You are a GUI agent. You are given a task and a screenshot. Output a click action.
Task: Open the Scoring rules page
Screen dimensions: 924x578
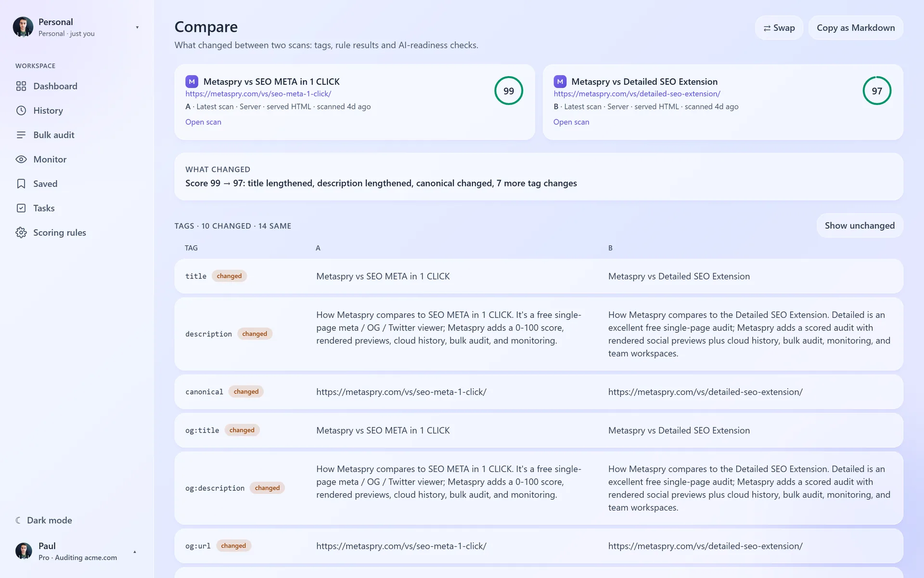pyautogui.click(x=60, y=233)
